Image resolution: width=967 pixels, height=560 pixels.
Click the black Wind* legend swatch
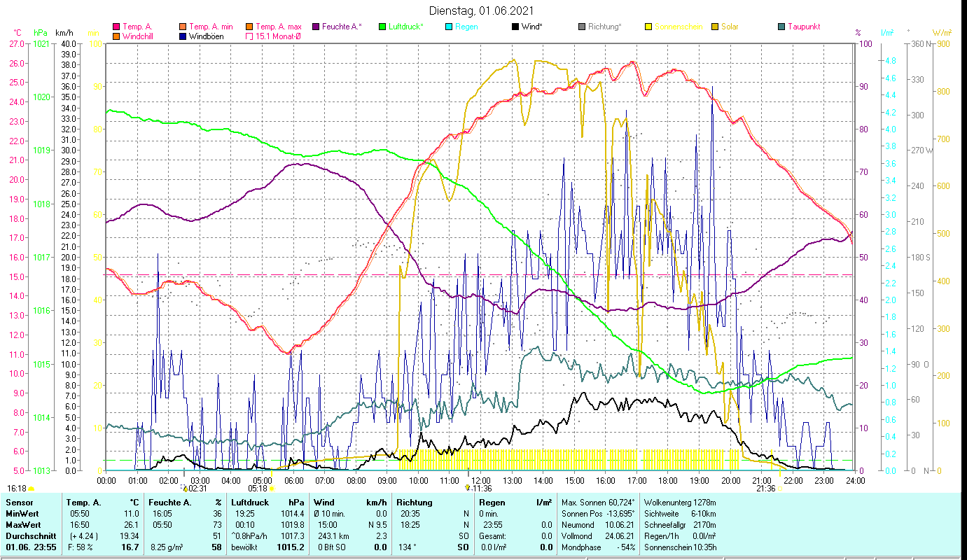click(515, 27)
